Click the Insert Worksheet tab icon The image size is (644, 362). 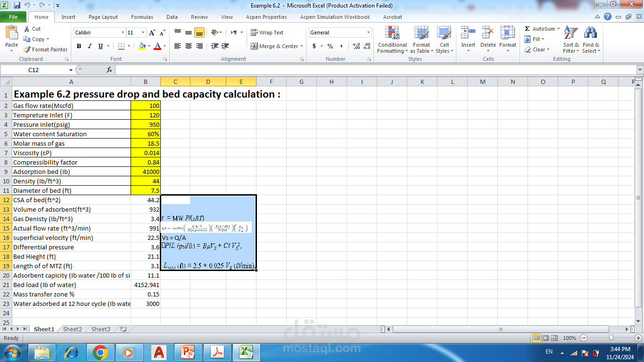[123, 329]
